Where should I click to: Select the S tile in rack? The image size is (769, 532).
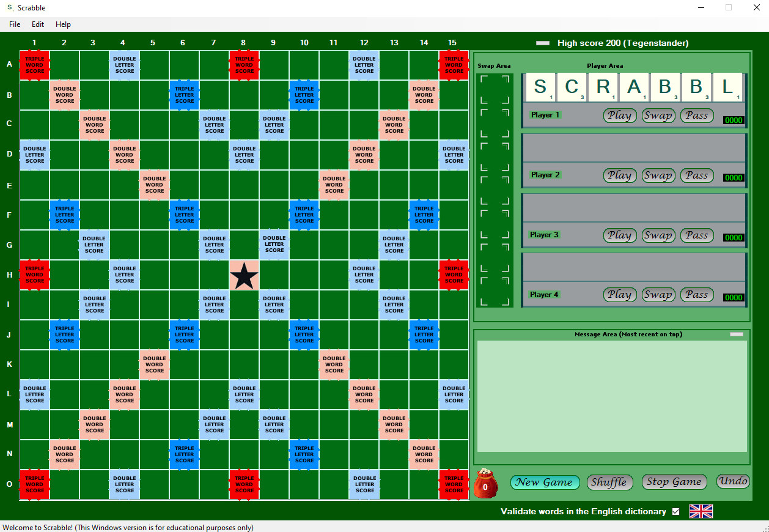(541, 87)
